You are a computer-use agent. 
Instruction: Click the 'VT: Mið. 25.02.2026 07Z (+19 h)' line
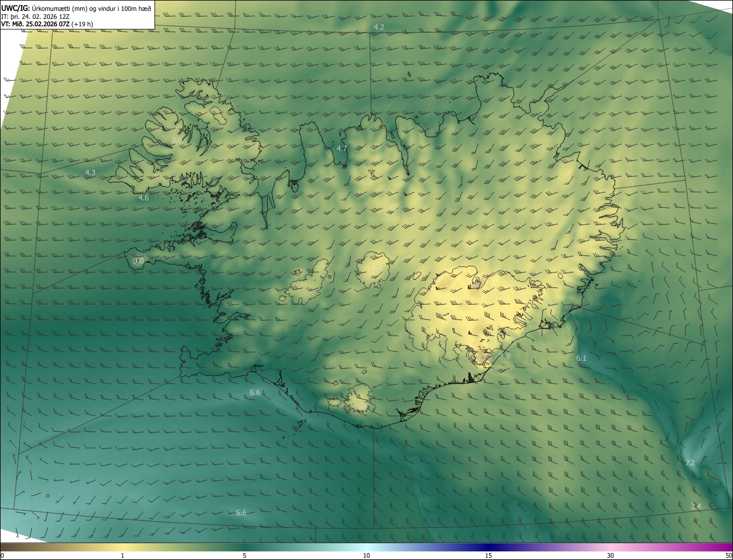pos(47,24)
